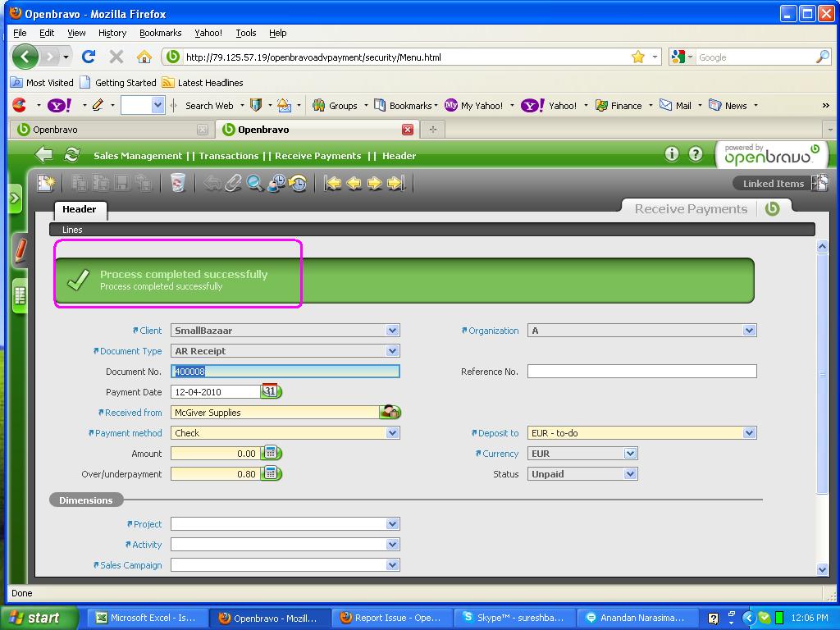Go to the first record arrow
840x630 pixels.
[x=332, y=183]
